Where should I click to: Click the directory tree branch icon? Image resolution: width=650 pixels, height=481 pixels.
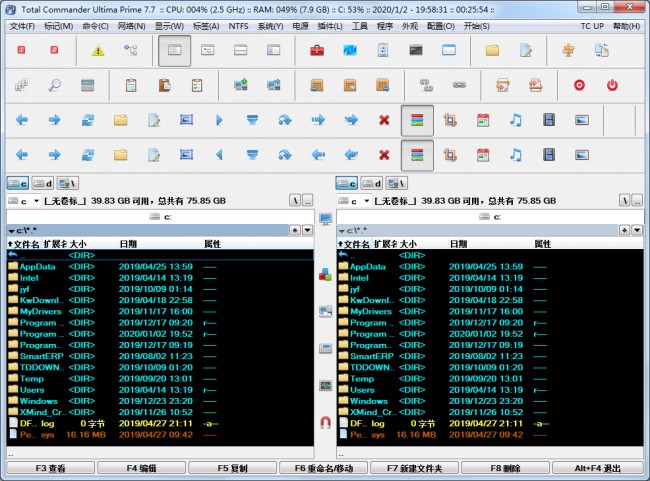click(x=131, y=50)
